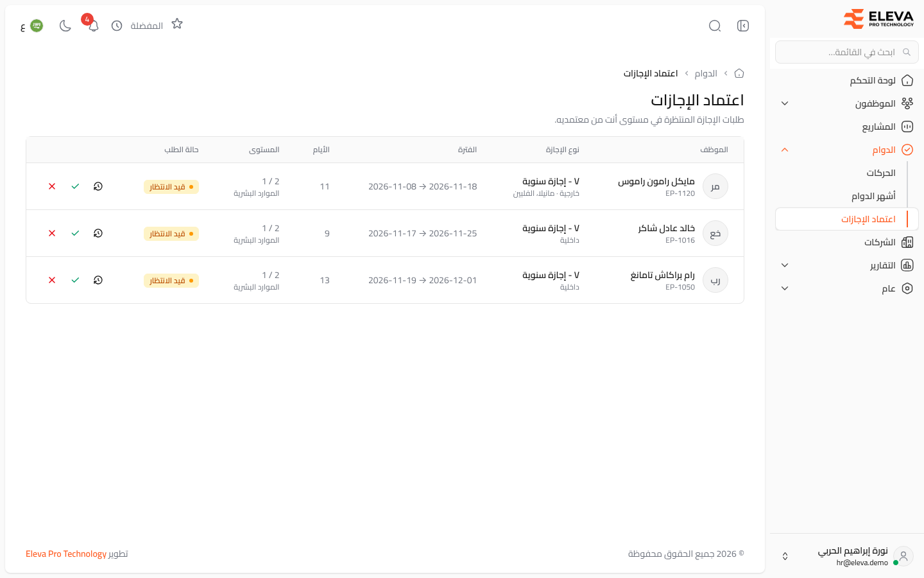Click avatar رب of رام براكاش تامانغ
Viewport: 924px width, 578px height.
click(x=715, y=280)
